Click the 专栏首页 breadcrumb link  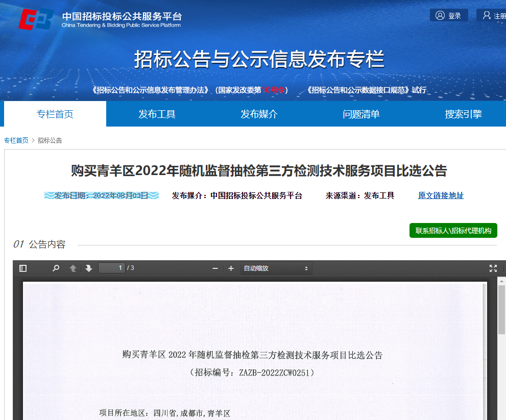point(16,140)
